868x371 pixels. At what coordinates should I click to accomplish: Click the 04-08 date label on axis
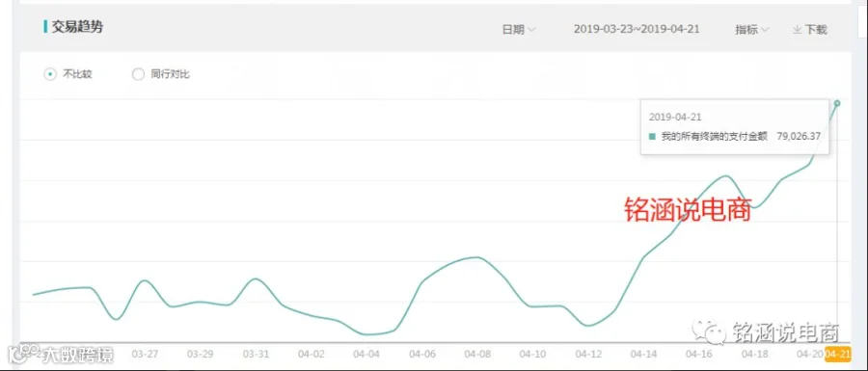pos(477,354)
